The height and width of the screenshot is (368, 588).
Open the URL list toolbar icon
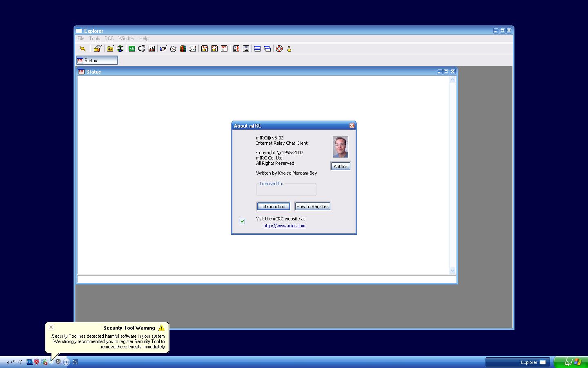pos(246,49)
